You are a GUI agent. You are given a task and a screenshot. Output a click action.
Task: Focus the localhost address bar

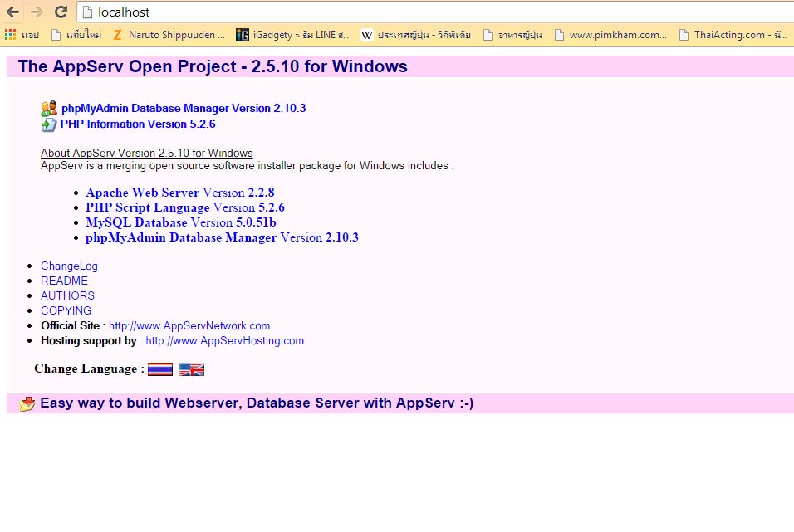coord(435,12)
